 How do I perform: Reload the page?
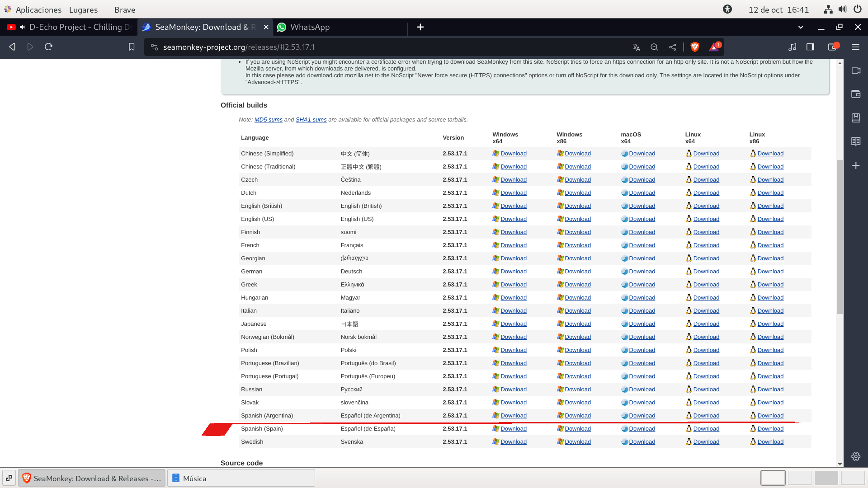tap(48, 47)
